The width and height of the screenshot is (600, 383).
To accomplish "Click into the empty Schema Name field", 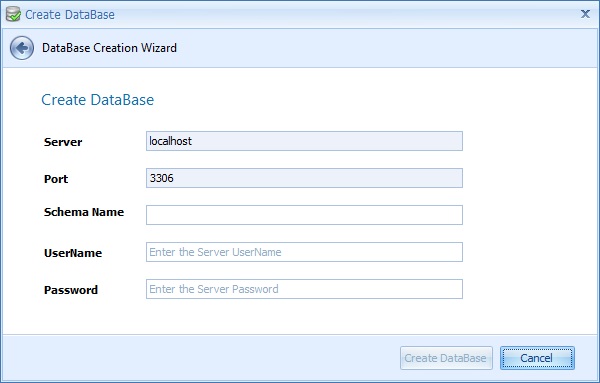I will [304, 215].
